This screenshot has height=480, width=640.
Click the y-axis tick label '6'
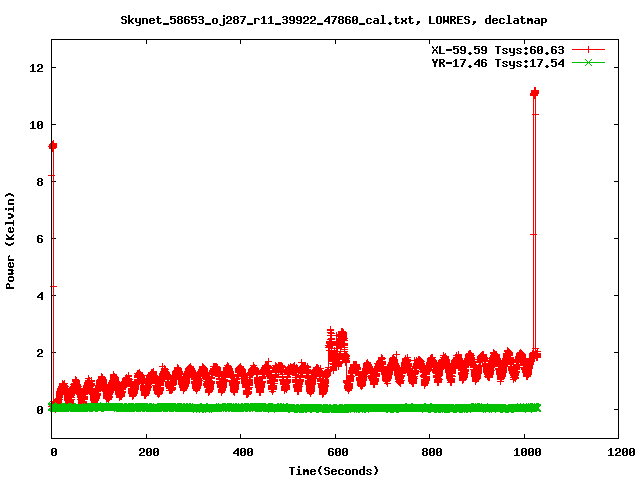pyautogui.click(x=40, y=239)
